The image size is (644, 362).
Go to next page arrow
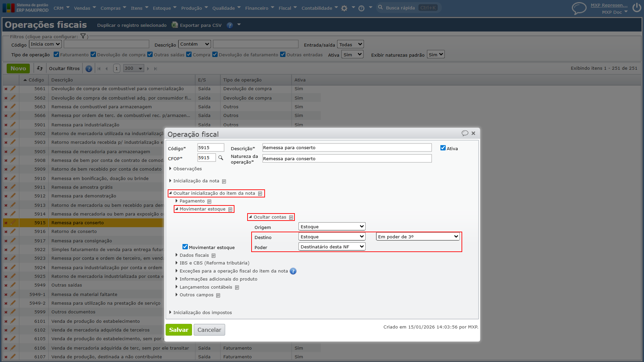pos(148,69)
